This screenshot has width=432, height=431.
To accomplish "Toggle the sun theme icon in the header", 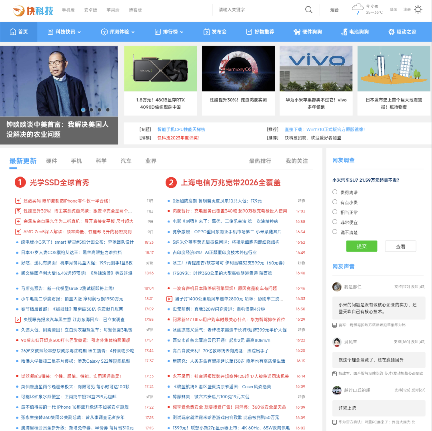I will tap(418, 9).
